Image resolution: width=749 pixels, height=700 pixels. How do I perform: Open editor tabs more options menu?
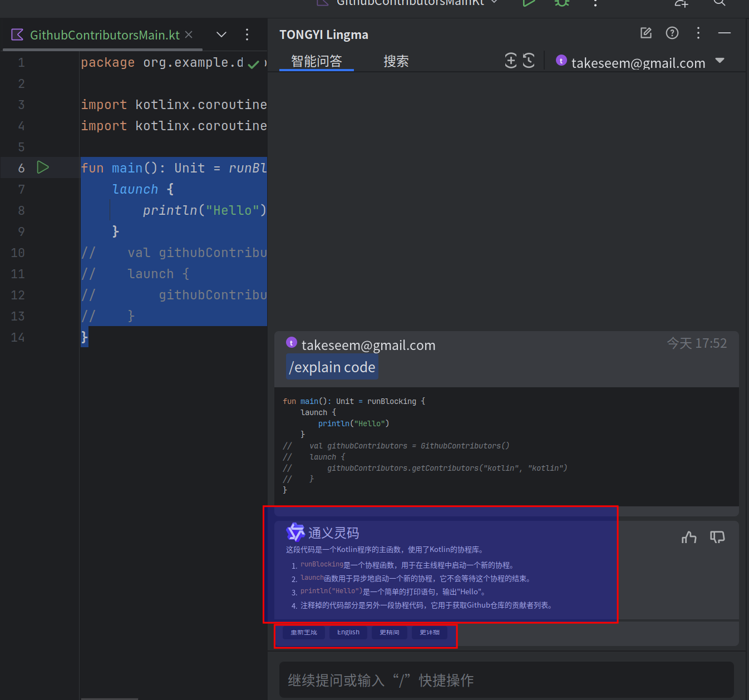click(x=247, y=34)
